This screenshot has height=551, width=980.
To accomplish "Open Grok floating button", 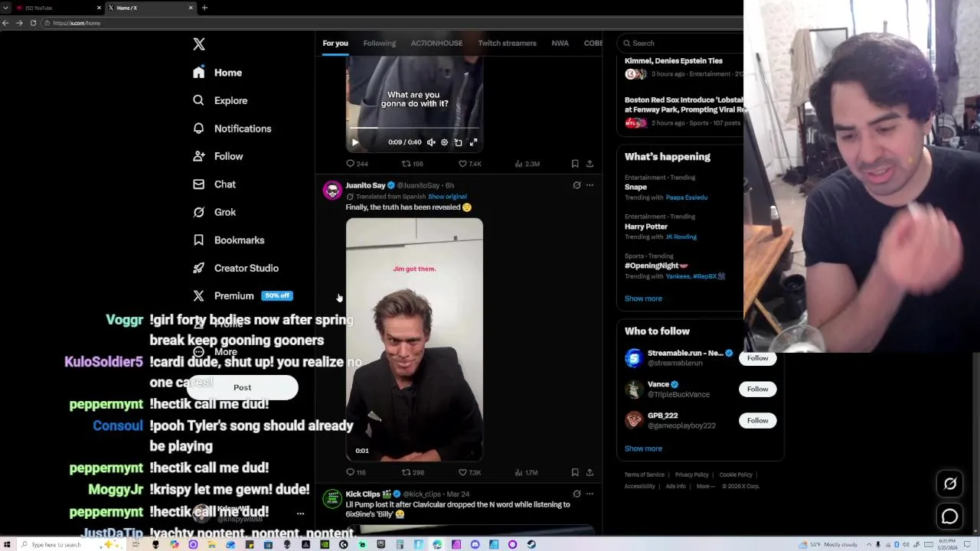I will click(949, 484).
